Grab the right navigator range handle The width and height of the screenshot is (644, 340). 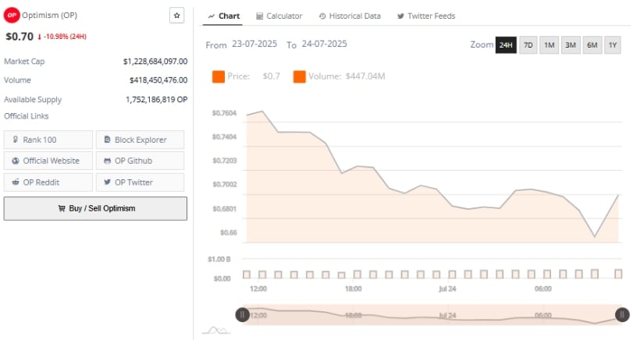coord(622,314)
